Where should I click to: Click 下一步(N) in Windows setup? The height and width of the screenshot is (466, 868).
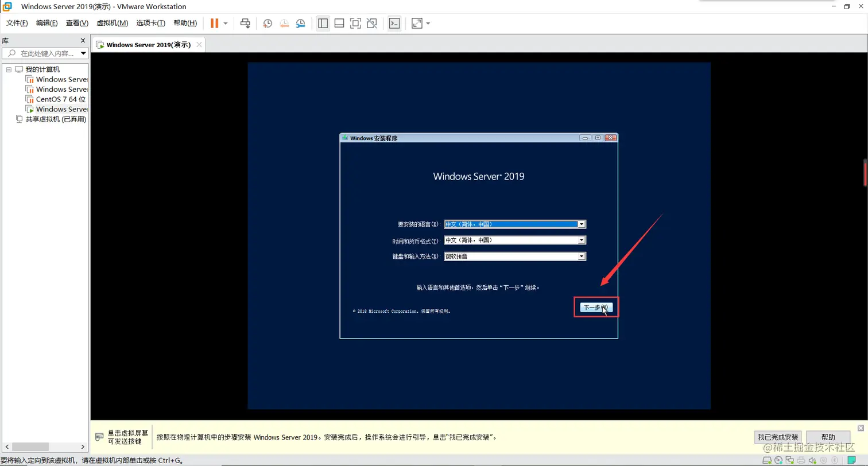pos(596,308)
